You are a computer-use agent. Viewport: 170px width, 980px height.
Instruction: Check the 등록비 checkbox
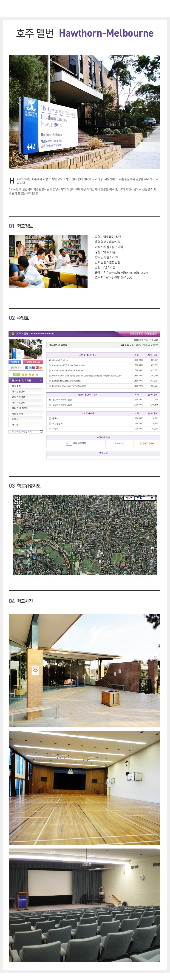50,418
